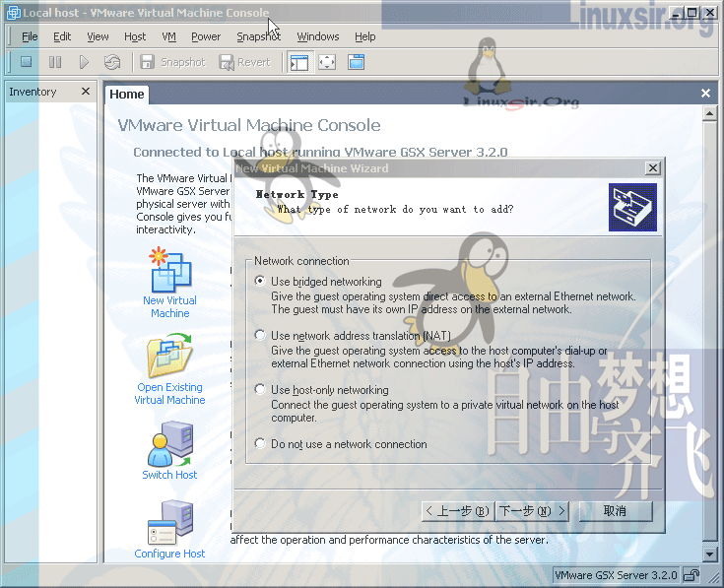Select Use host-only networking option
This screenshot has height=588, width=724.
tap(260, 390)
